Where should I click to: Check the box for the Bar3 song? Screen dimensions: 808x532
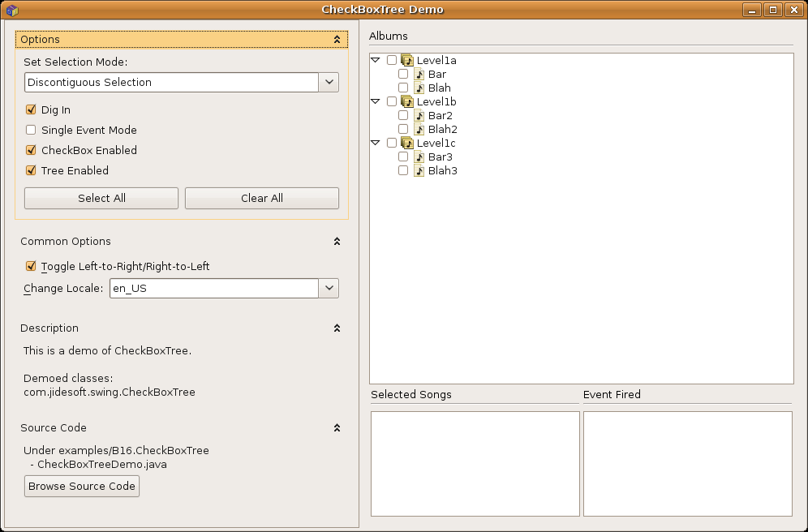[x=403, y=157]
